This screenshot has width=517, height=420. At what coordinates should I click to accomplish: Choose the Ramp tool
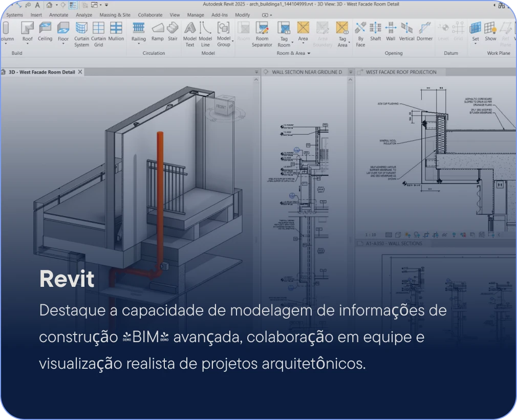(x=158, y=32)
